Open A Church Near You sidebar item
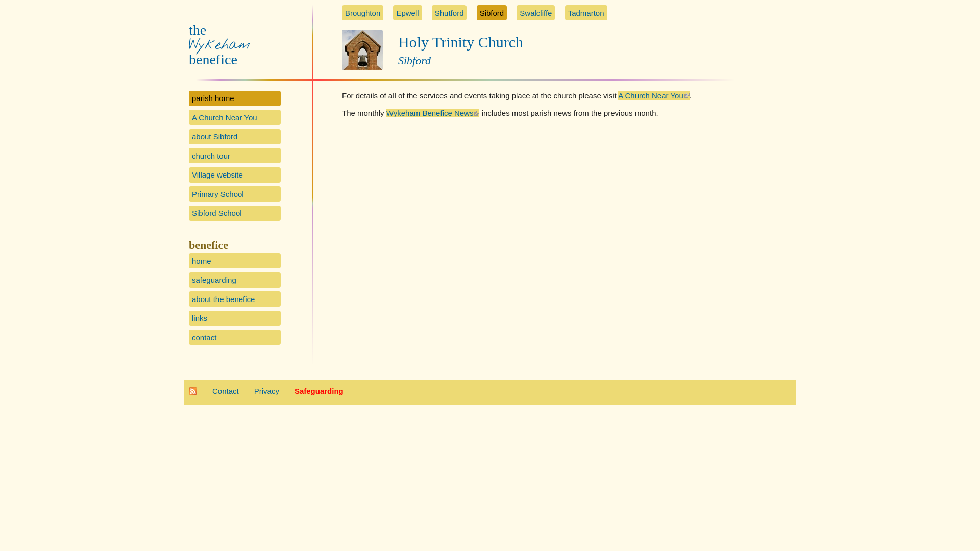Viewport: 980px width, 551px height. coord(235,117)
